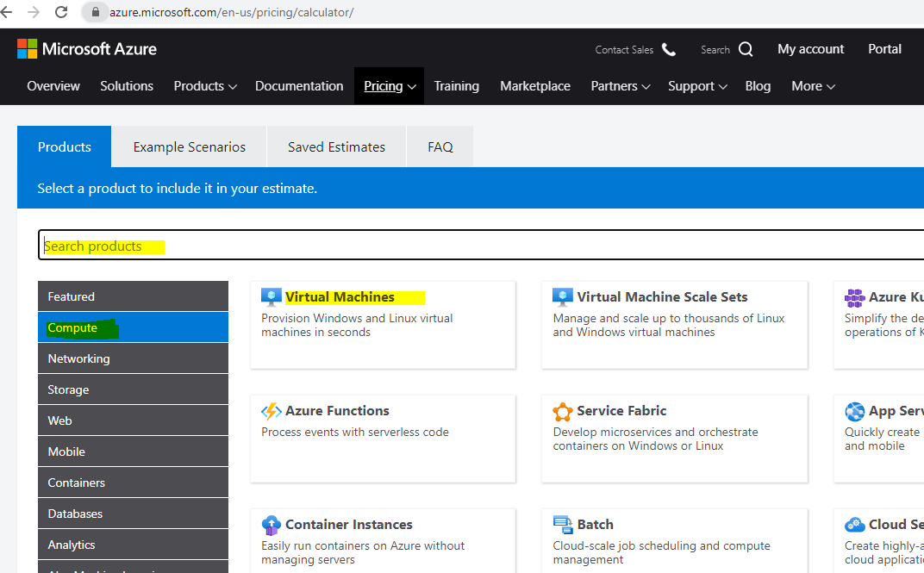Image resolution: width=924 pixels, height=573 pixels.
Task: Click the browser address bar URL
Action: point(231,12)
